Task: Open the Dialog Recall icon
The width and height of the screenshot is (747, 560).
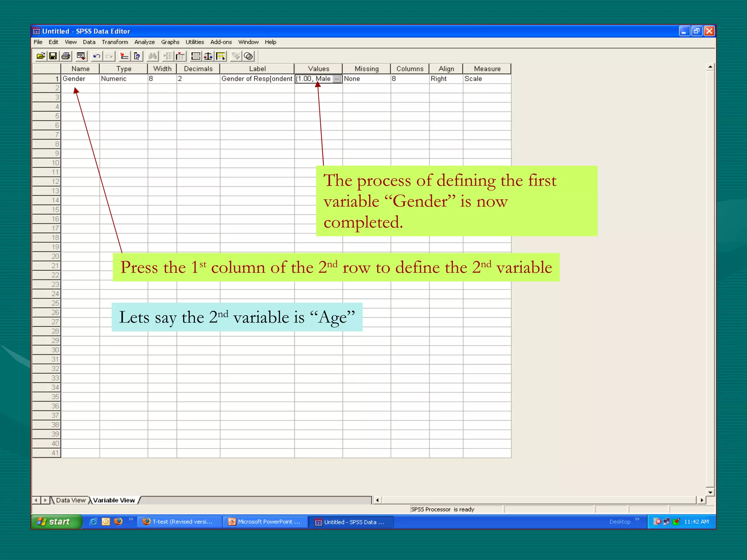Action: (81, 56)
